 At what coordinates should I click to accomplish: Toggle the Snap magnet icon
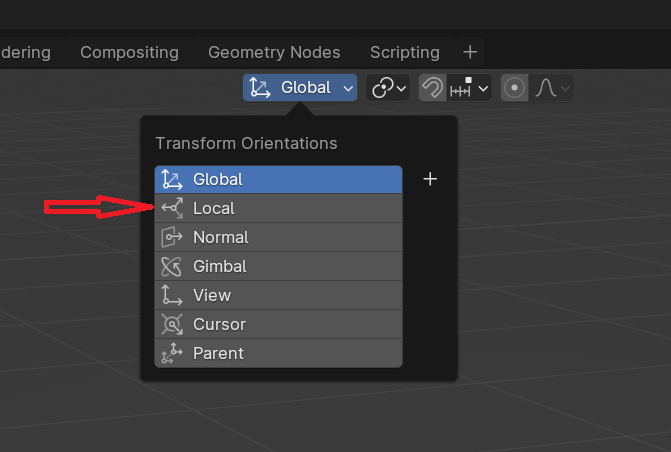pyautogui.click(x=432, y=88)
